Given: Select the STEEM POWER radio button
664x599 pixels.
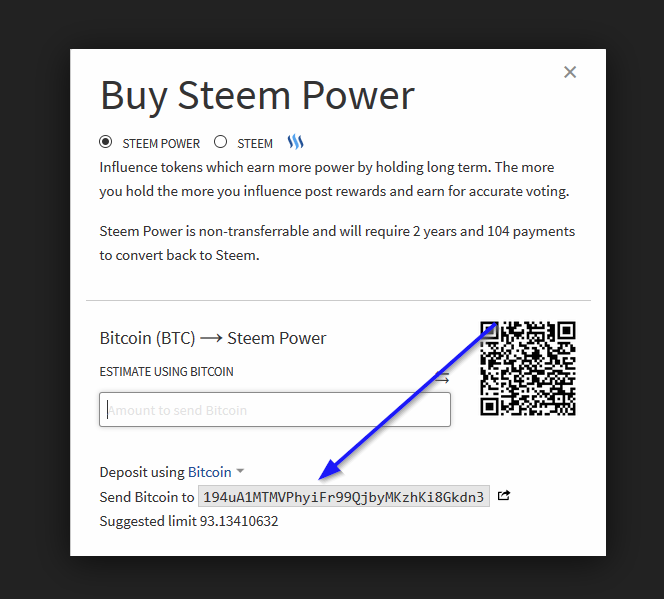Looking at the screenshot, I should (106, 142).
